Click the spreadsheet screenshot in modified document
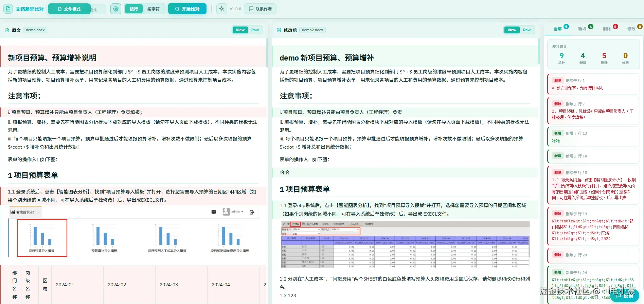The image size is (644, 304). [x=405, y=245]
